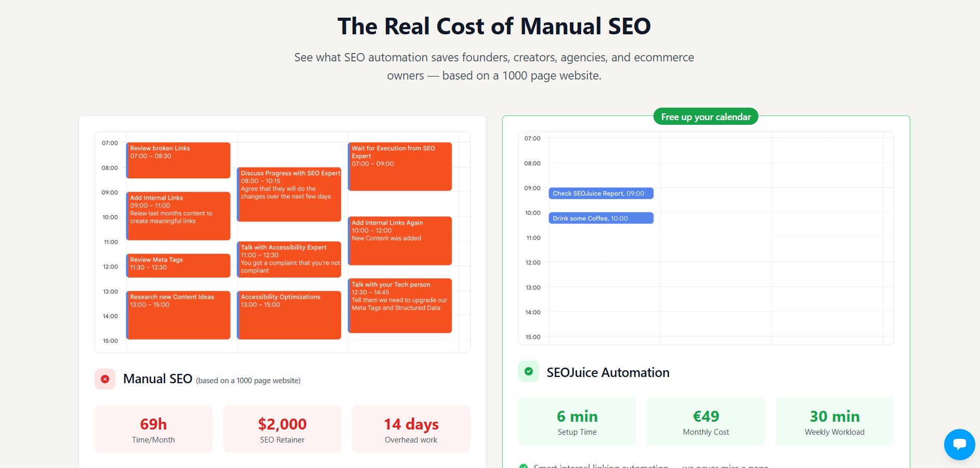Click the "Add Internal Links Again" event
980x468 pixels.
[x=400, y=241]
